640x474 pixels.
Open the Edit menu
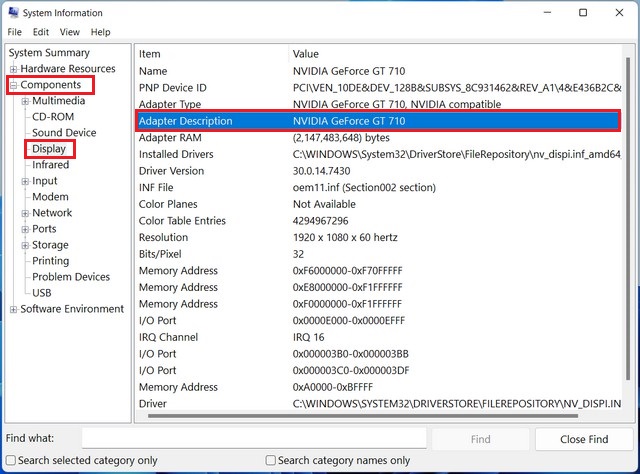(x=41, y=32)
